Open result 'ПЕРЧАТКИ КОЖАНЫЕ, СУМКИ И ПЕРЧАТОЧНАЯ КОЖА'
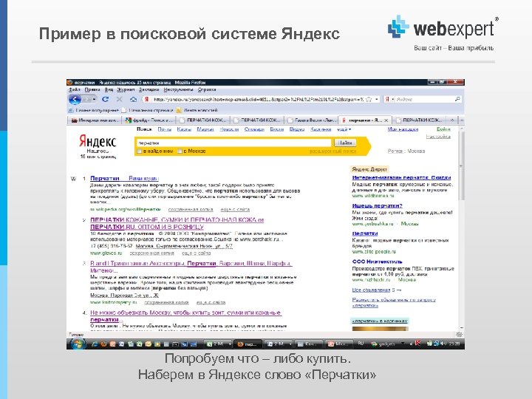Viewport: 532px width, 399px height. tap(177, 223)
